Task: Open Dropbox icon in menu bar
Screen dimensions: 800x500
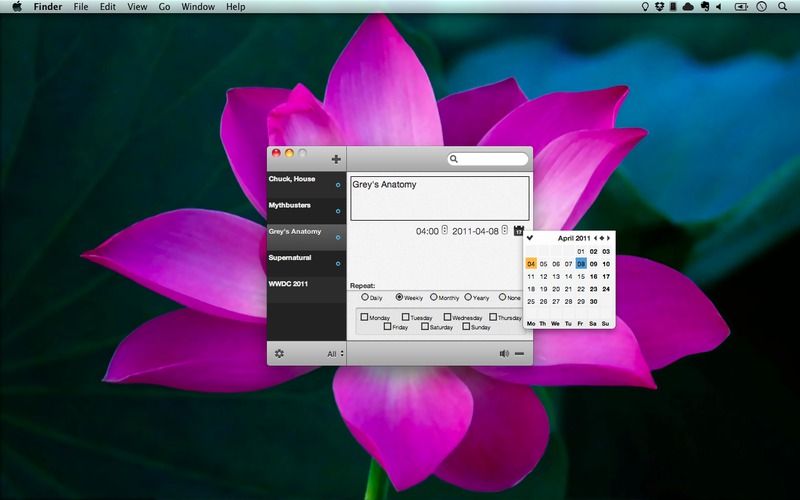Action: [659, 7]
